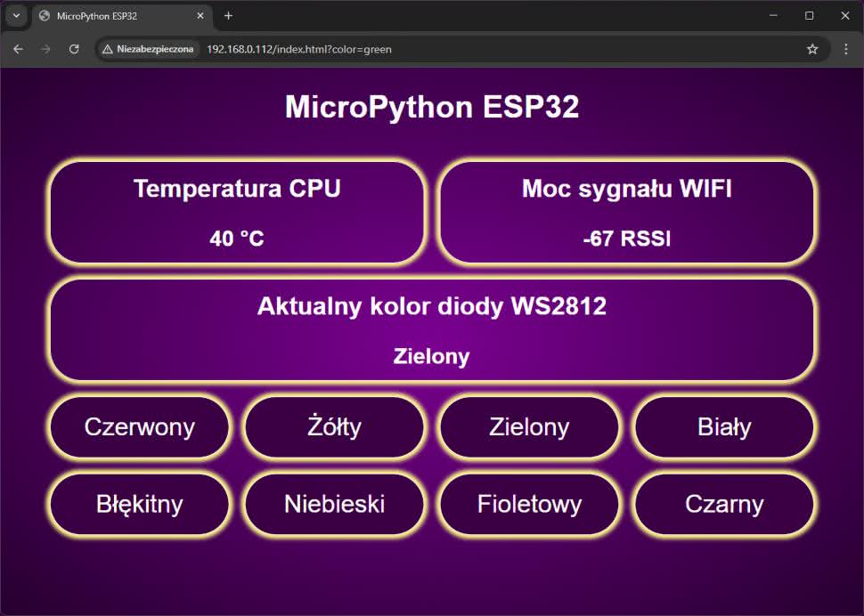This screenshot has height=616, width=864.
Task: Turn LED off with Czarny button
Action: point(724,504)
